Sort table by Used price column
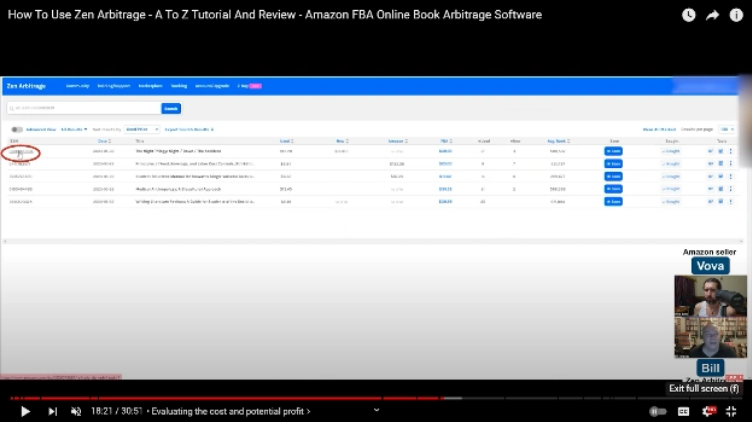 pyautogui.click(x=286, y=141)
